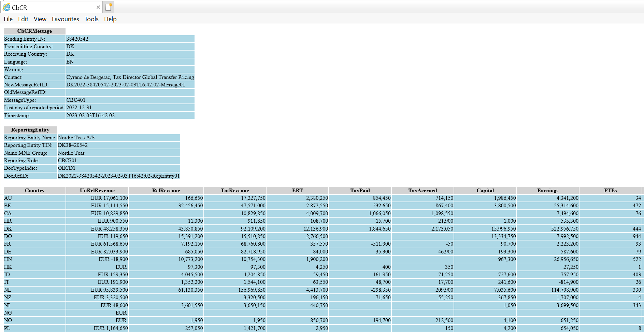Image resolution: width=644 pixels, height=332 pixels.
Task: Close the CbCR tab
Action: [98, 7]
